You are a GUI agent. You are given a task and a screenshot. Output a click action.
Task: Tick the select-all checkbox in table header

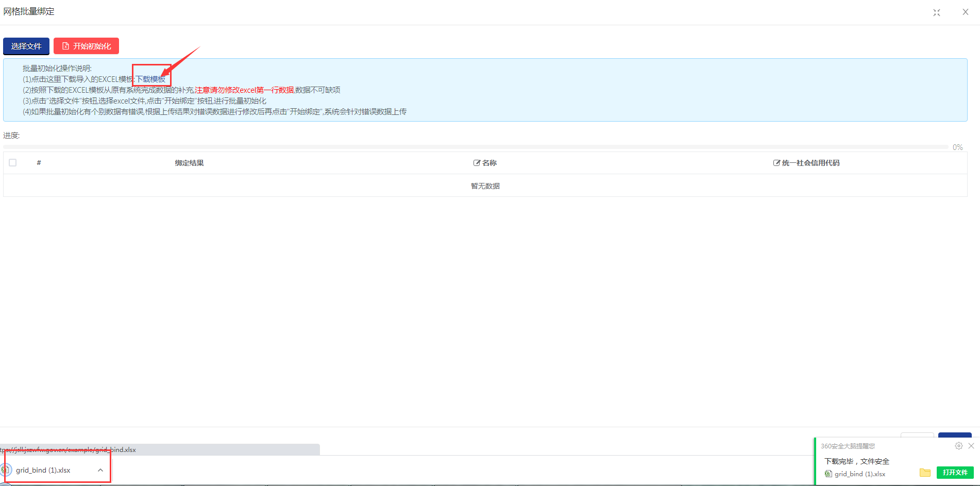point(13,163)
